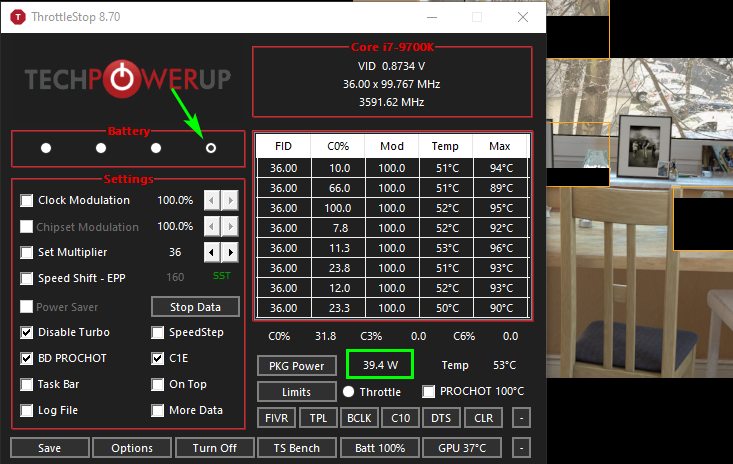Uncheck the BD PROCHOT checkbox
The width and height of the screenshot is (733, 464).
tap(27, 358)
